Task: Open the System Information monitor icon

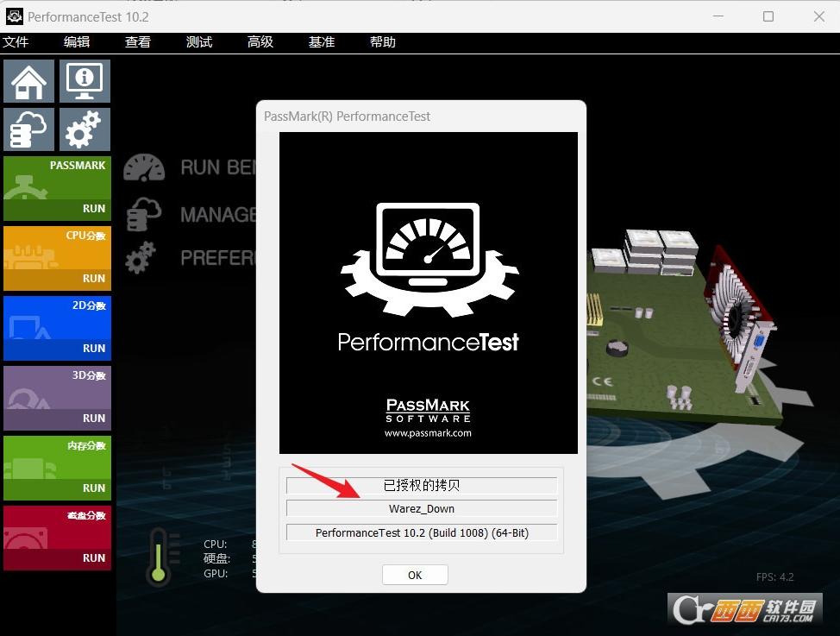Action: pyautogui.click(x=85, y=82)
